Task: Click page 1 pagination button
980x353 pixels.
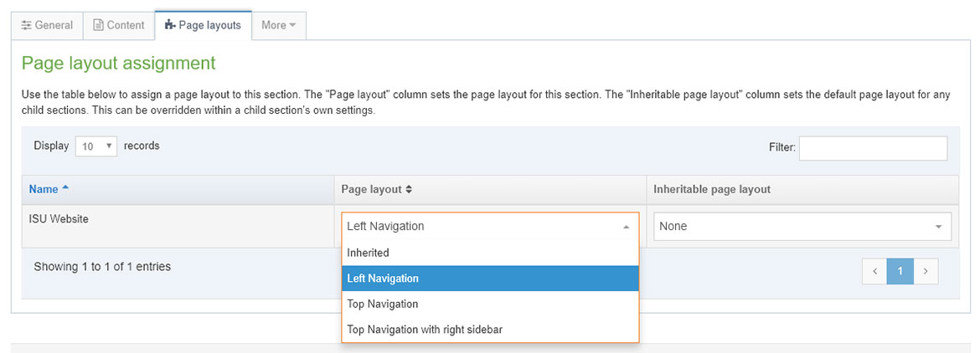Action: coord(900,271)
